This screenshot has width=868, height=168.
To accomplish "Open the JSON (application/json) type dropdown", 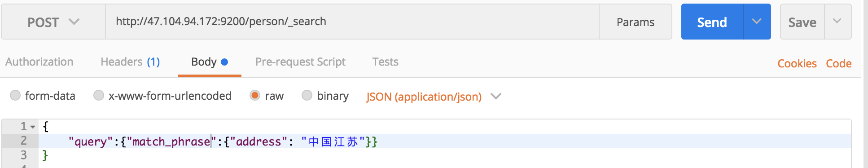I will tap(434, 97).
